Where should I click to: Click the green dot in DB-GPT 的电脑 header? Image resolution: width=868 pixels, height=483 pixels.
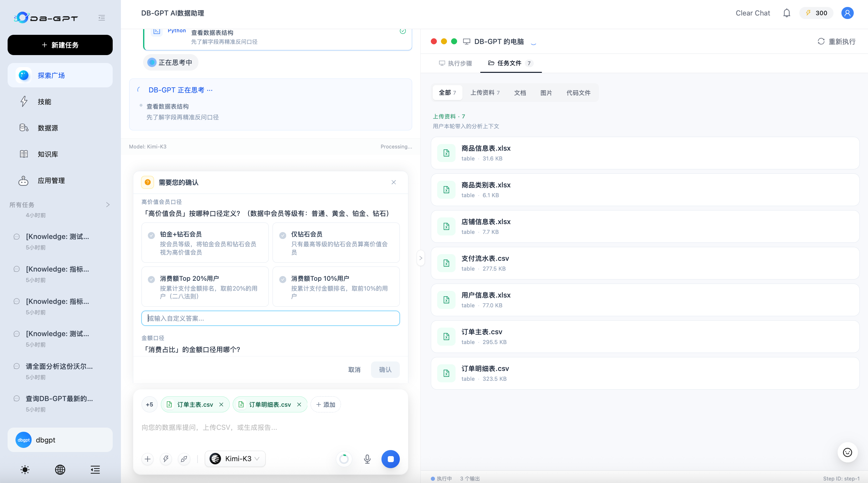(x=454, y=41)
